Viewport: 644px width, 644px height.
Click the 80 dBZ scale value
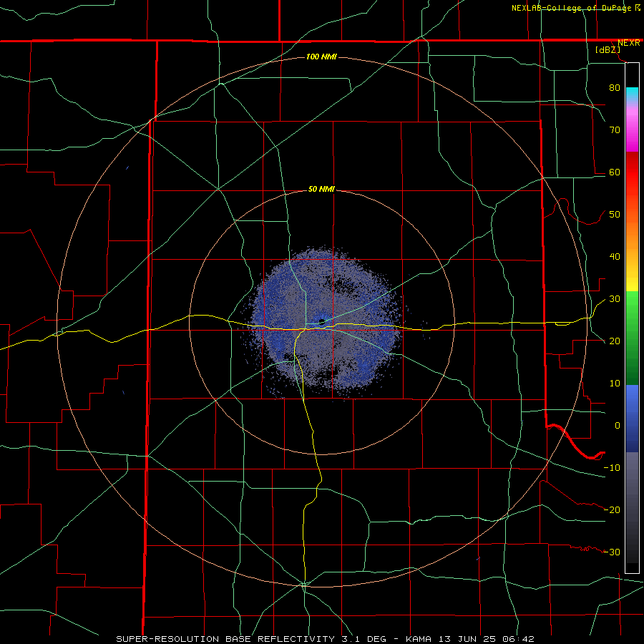pyautogui.click(x=615, y=87)
